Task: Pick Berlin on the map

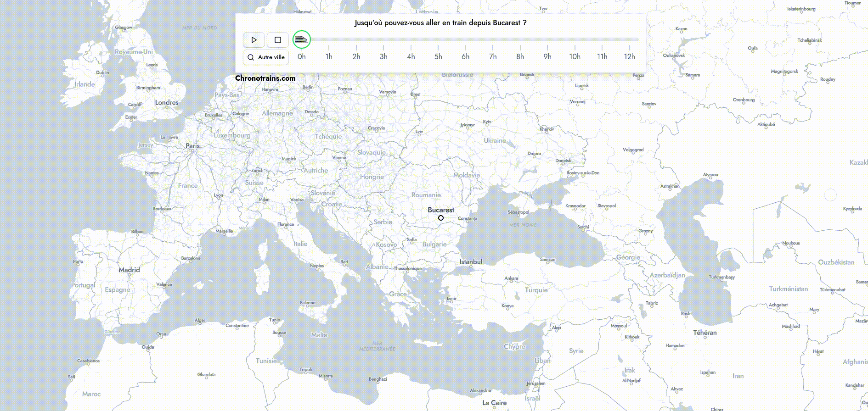Action: 308,87
